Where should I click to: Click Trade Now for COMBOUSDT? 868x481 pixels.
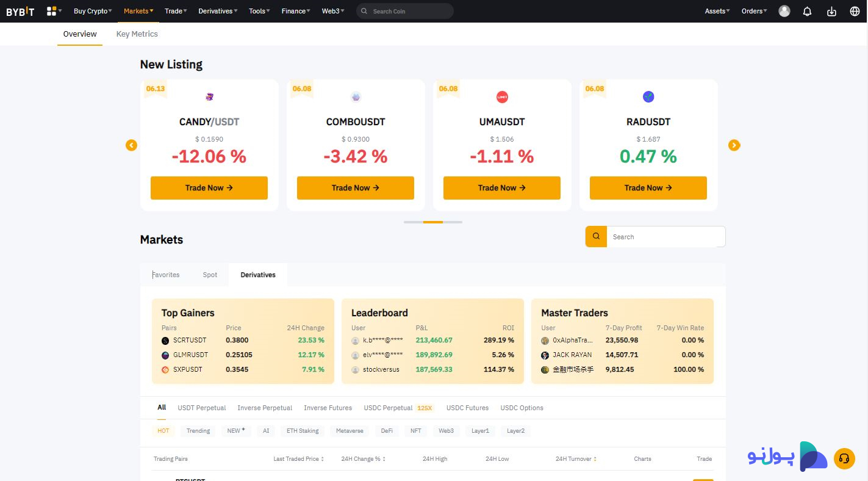point(356,188)
